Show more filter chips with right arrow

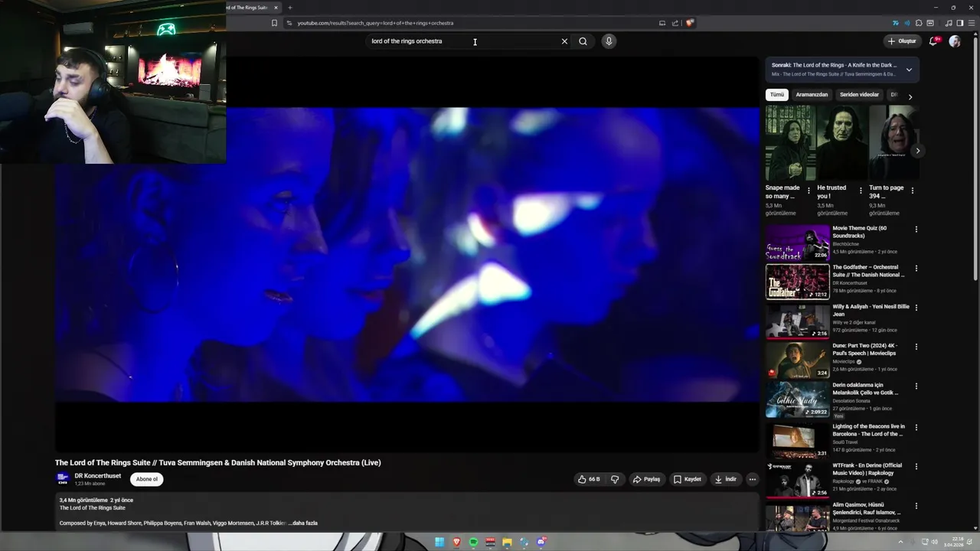tap(910, 96)
